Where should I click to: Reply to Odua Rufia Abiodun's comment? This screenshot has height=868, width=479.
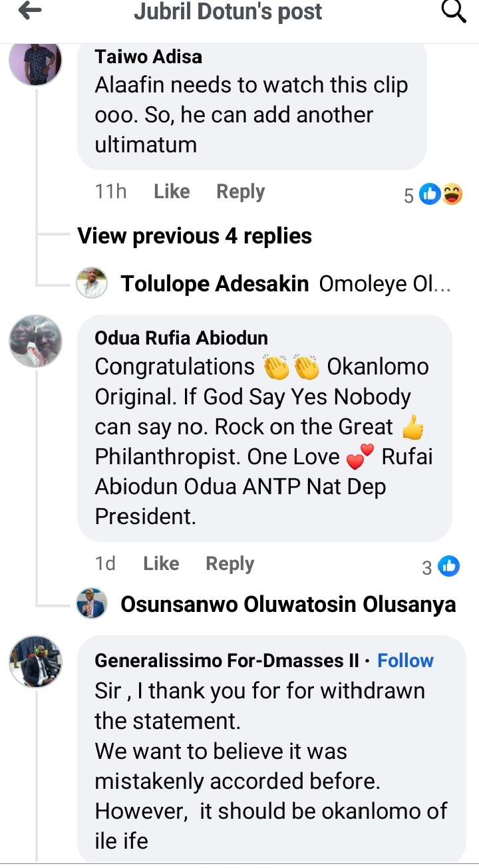point(230,564)
